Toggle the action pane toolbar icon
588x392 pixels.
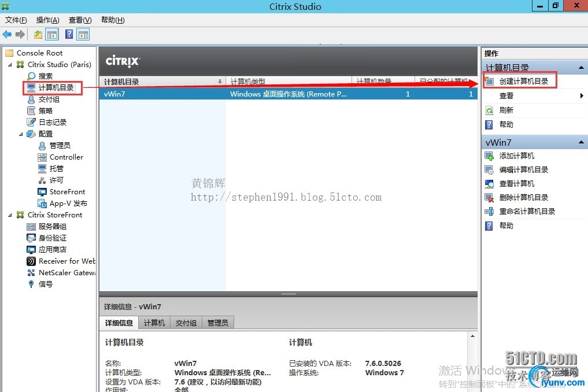[83, 35]
